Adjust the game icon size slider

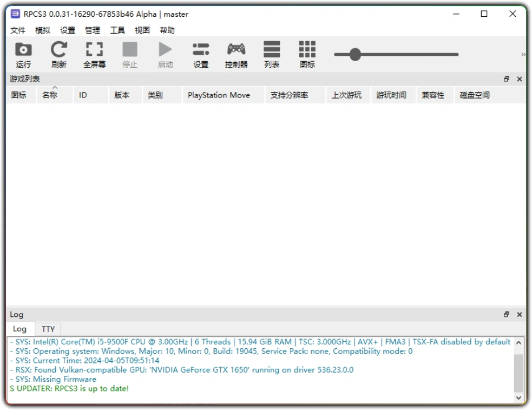355,54
